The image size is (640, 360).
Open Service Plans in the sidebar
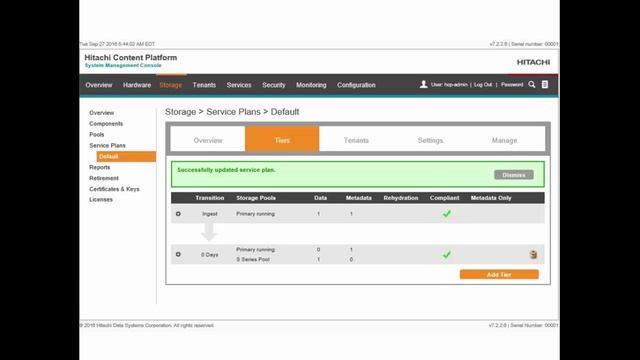click(x=107, y=145)
